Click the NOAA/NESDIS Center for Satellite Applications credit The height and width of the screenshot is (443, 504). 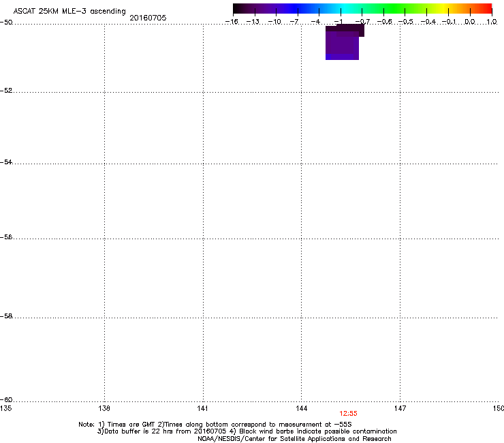(294, 439)
